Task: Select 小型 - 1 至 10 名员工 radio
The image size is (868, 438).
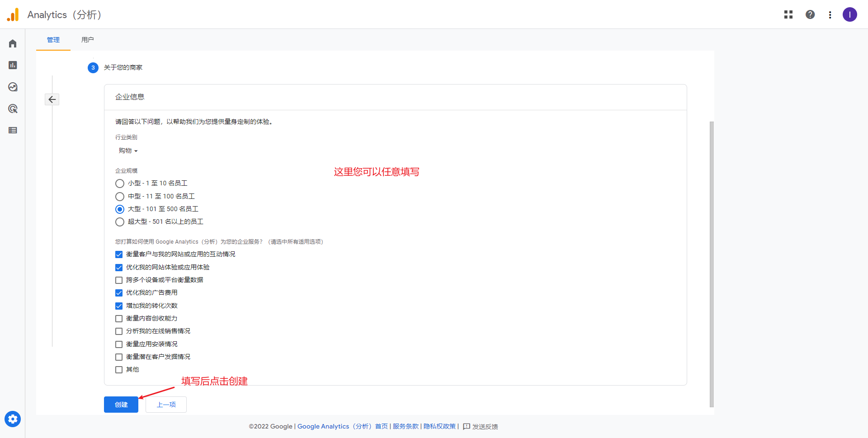Action: click(120, 184)
